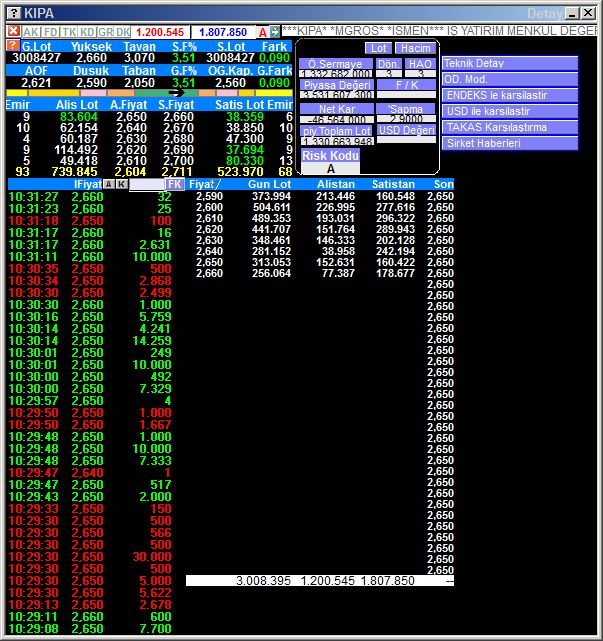Toggle the Lot view button
Image resolution: width=603 pixels, height=641 pixels.
tap(378, 48)
